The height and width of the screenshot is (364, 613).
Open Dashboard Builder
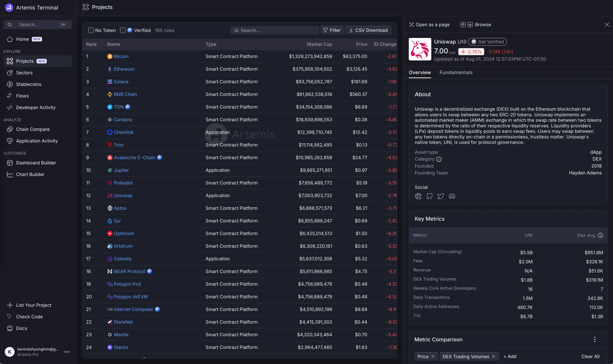38,163
